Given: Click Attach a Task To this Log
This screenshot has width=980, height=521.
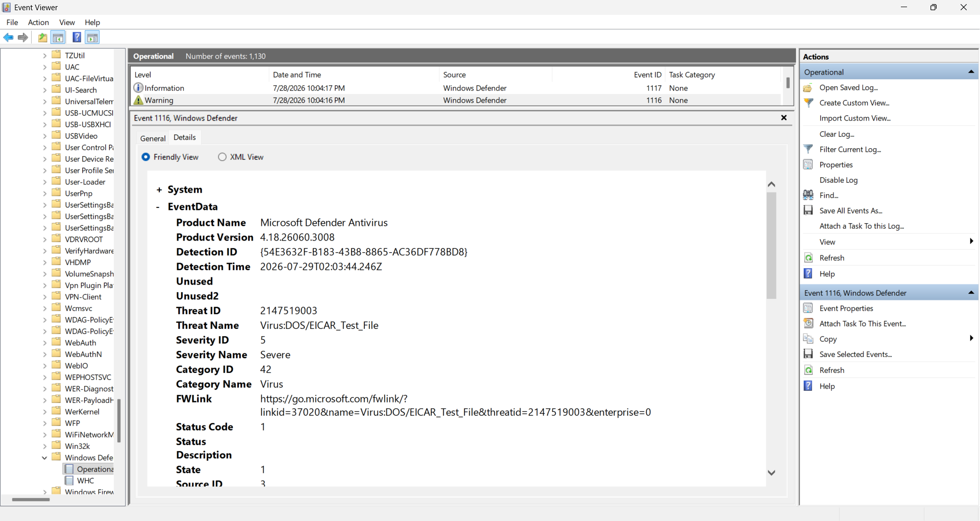Looking at the screenshot, I should [x=862, y=226].
